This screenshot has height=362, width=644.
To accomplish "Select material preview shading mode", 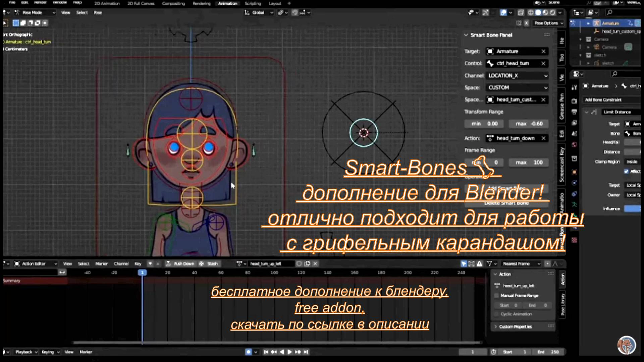I will click(x=545, y=12).
